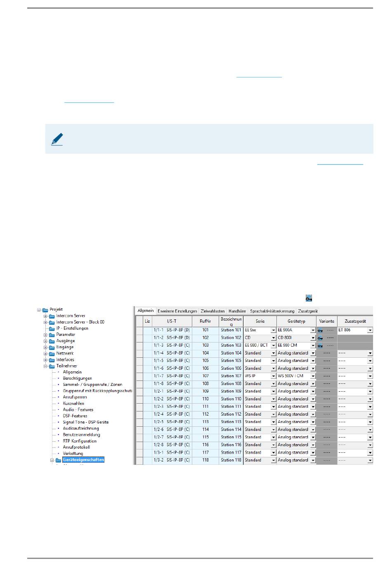The image size is (392, 566).
Task: Click the Netzwerk folder icon
Action: pyautogui.click(x=52, y=354)
